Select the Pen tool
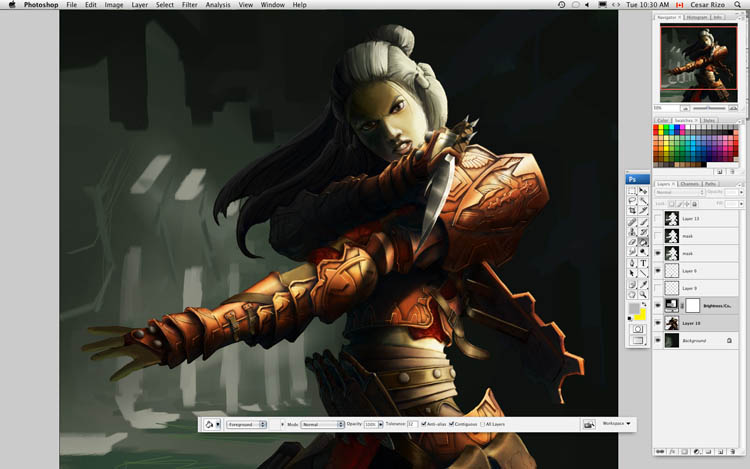 [x=632, y=263]
